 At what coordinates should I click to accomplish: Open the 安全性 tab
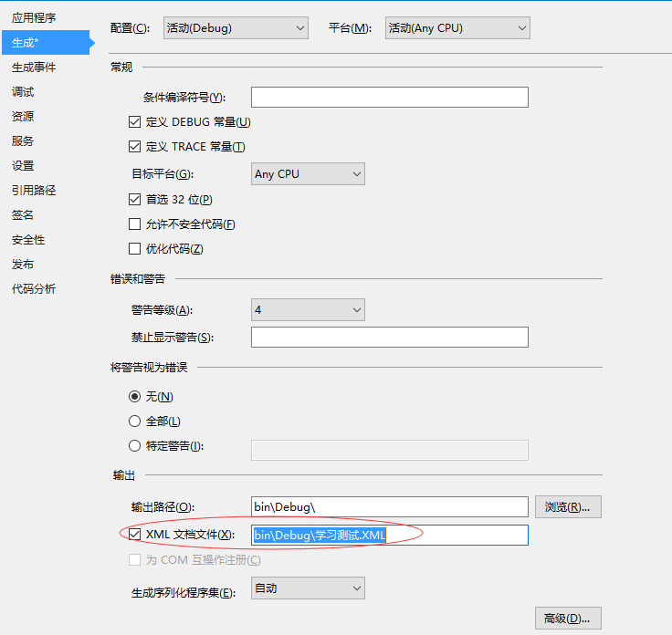point(28,240)
